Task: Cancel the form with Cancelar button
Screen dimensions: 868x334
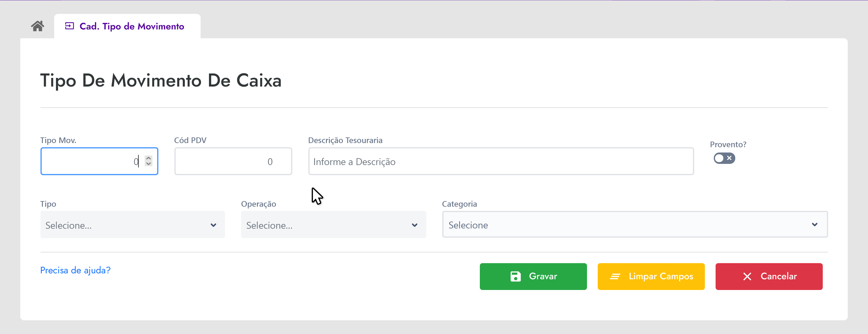Action: (769, 276)
